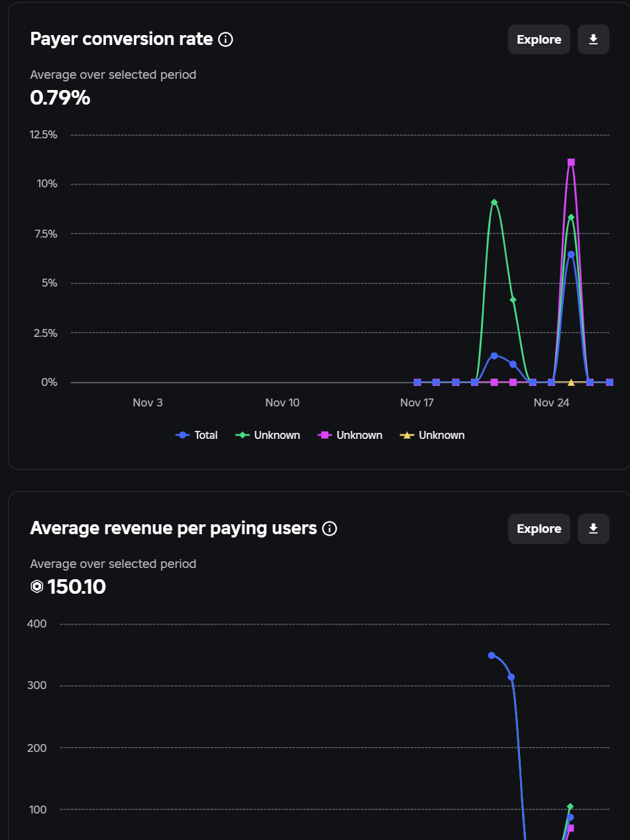Click blue Total point near 6.5% conversion
This screenshot has width=630, height=840.
(571, 254)
